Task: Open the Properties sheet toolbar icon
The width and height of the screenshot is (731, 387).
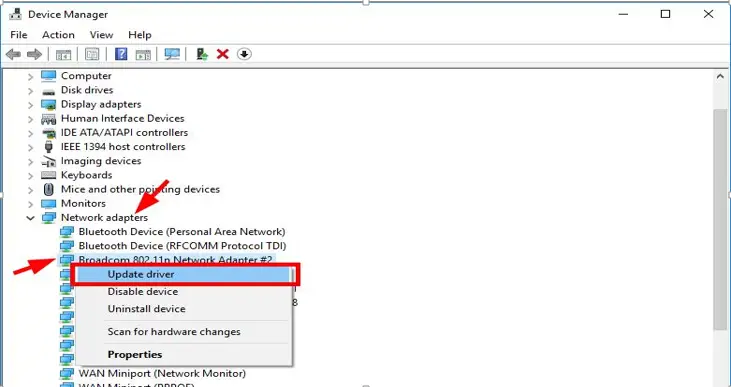Action: 92,55
